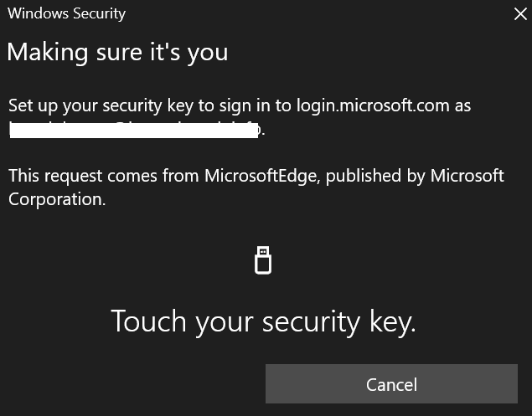Click the 'Touch your security key.' prompt
The height and width of the screenshot is (416, 532).
[263, 321]
